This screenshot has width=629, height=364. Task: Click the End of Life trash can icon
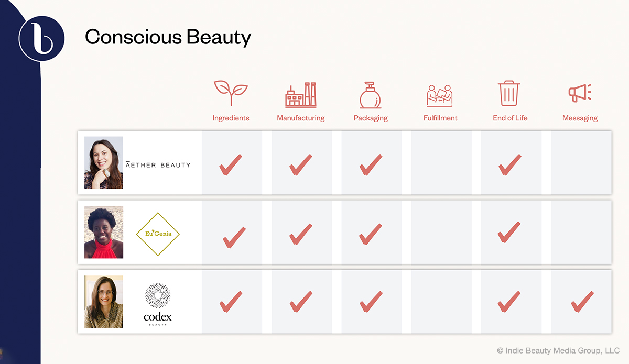pos(509,94)
